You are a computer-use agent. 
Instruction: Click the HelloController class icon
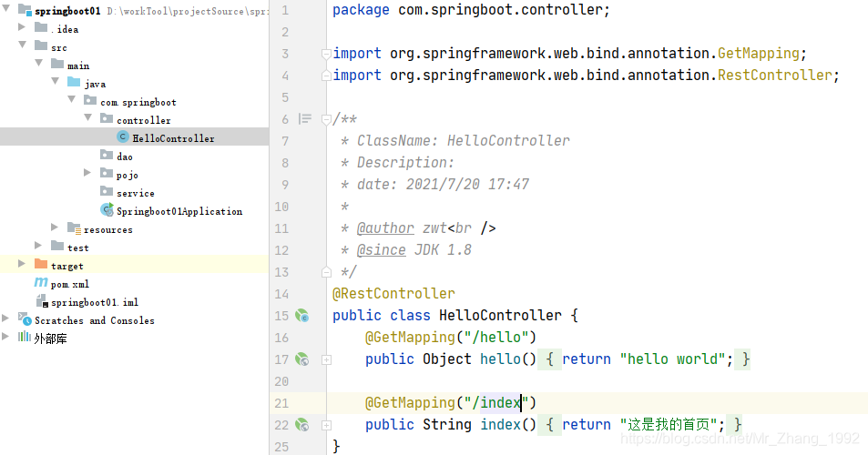click(x=123, y=136)
